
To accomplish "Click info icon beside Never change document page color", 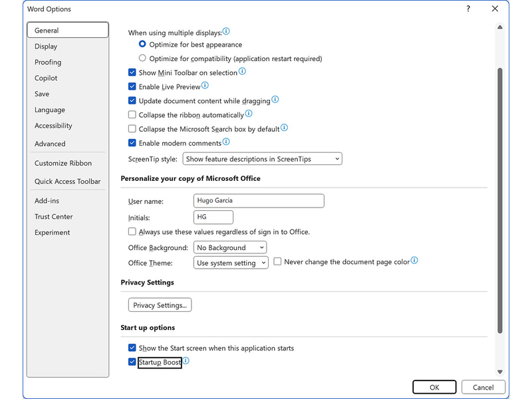I will tap(414, 261).
